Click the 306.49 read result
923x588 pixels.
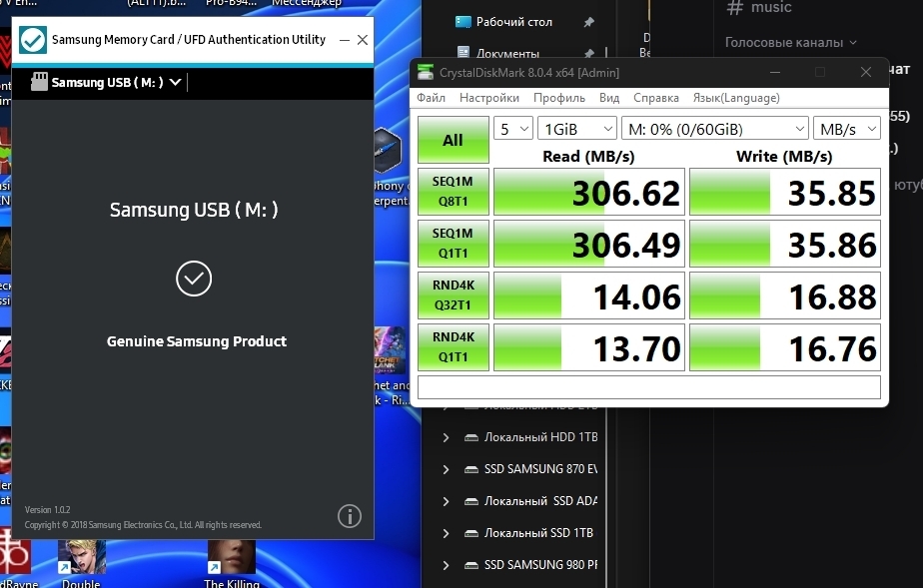(x=589, y=244)
